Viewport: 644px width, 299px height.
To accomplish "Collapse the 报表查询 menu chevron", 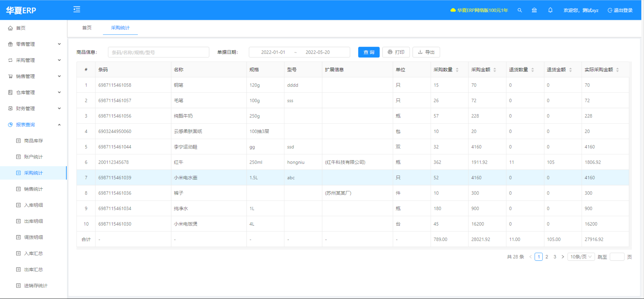I will coord(59,125).
